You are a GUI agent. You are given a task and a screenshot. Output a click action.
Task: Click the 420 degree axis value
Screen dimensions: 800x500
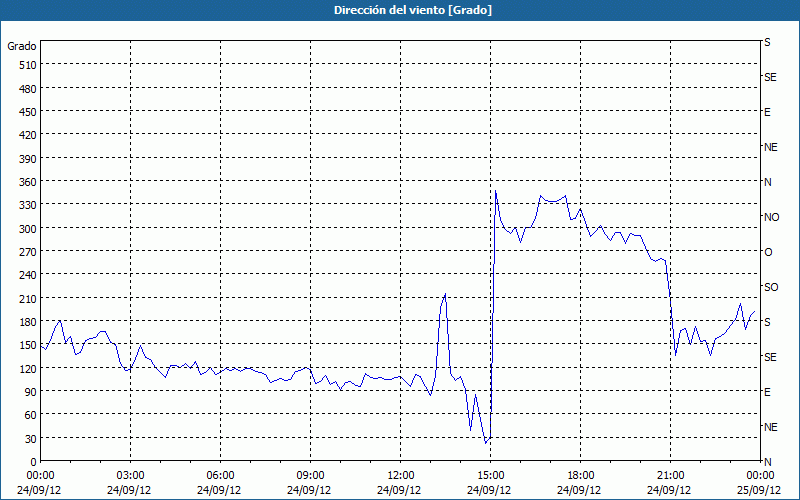28,135
